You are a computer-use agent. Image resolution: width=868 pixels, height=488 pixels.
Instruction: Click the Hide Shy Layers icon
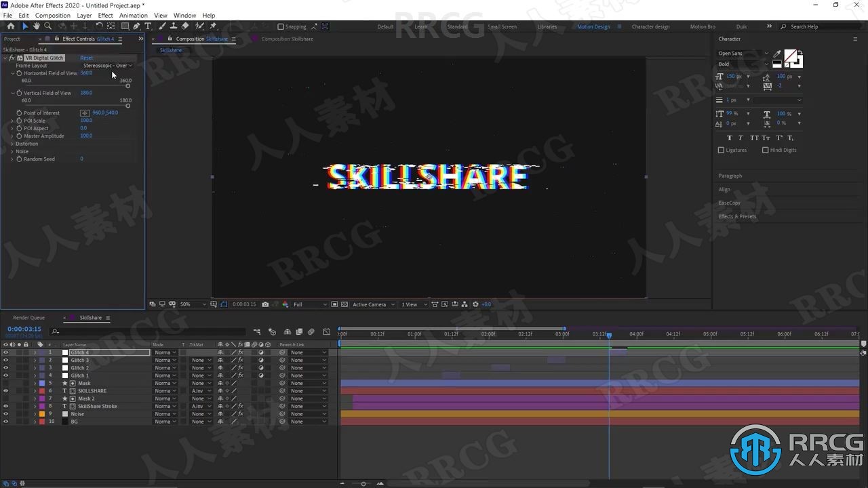point(288,331)
